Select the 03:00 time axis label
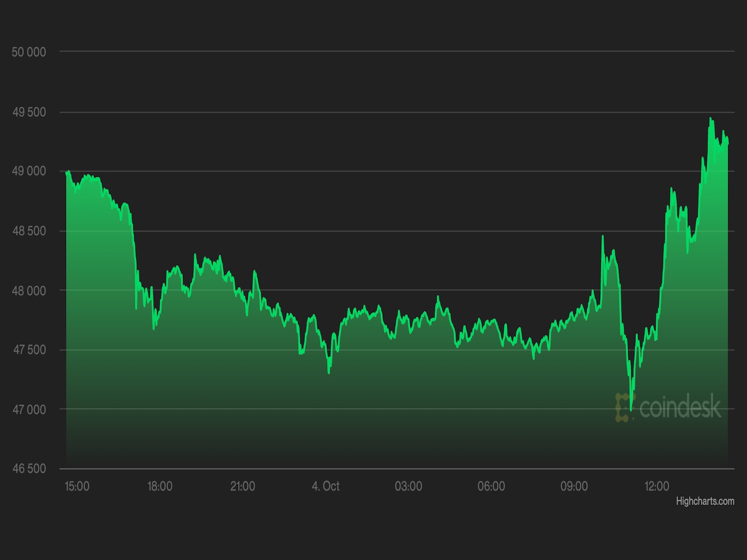747x560 pixels. pyautogui.click(x=408, y=486)
